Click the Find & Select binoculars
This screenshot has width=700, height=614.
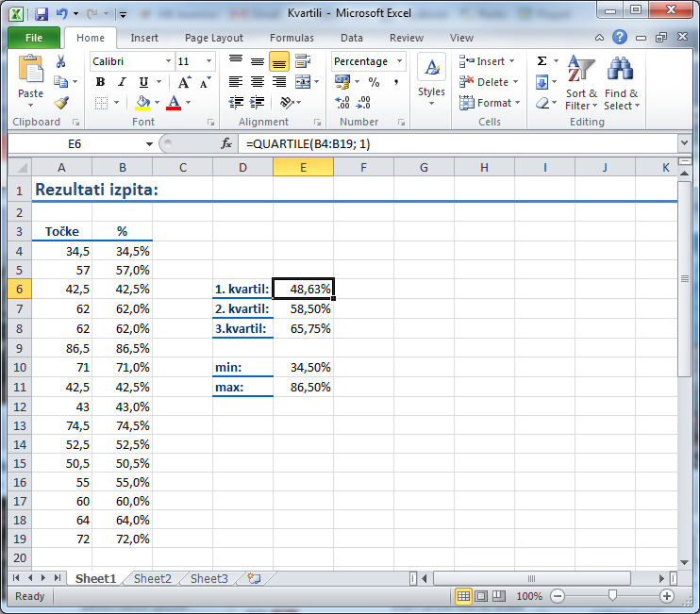[x=621, y=83]
